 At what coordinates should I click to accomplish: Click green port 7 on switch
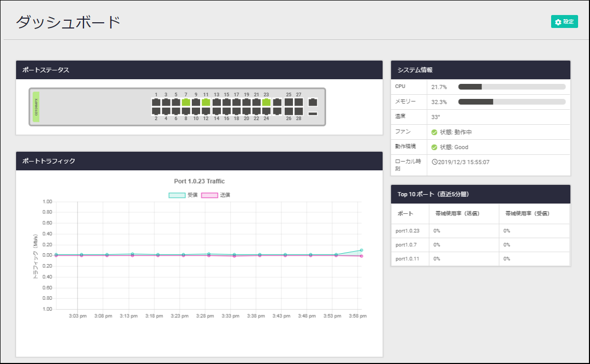186,103
